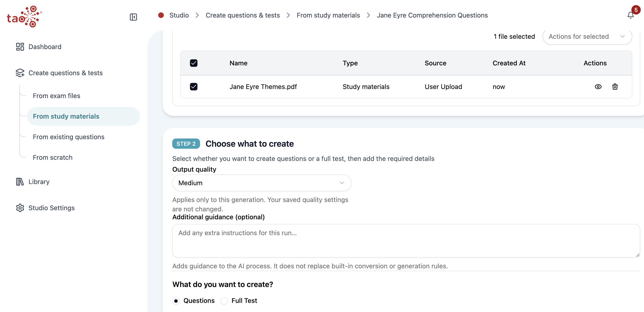Select the Questions radio option
The image size is (644, 312).
[176, 301]
